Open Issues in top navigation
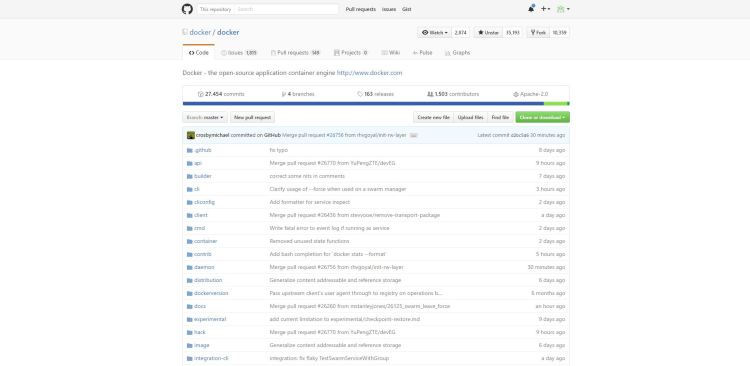The image size is (750, 366). click(389, 9)
